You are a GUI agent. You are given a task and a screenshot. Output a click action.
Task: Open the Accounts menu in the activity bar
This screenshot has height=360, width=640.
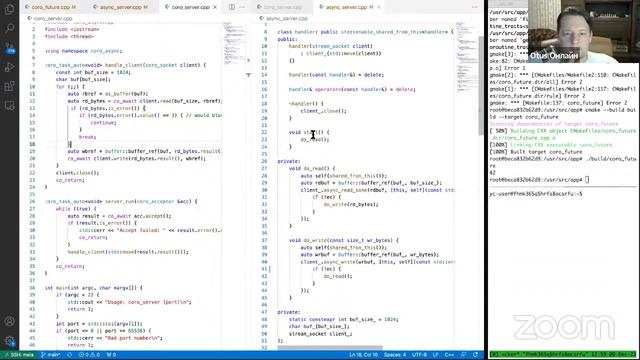[9, 321]
